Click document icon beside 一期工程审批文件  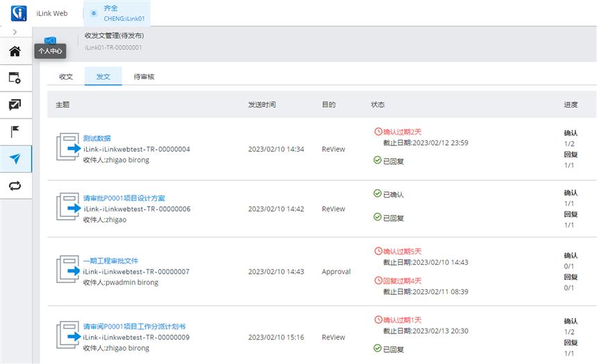tap(69, 270)
